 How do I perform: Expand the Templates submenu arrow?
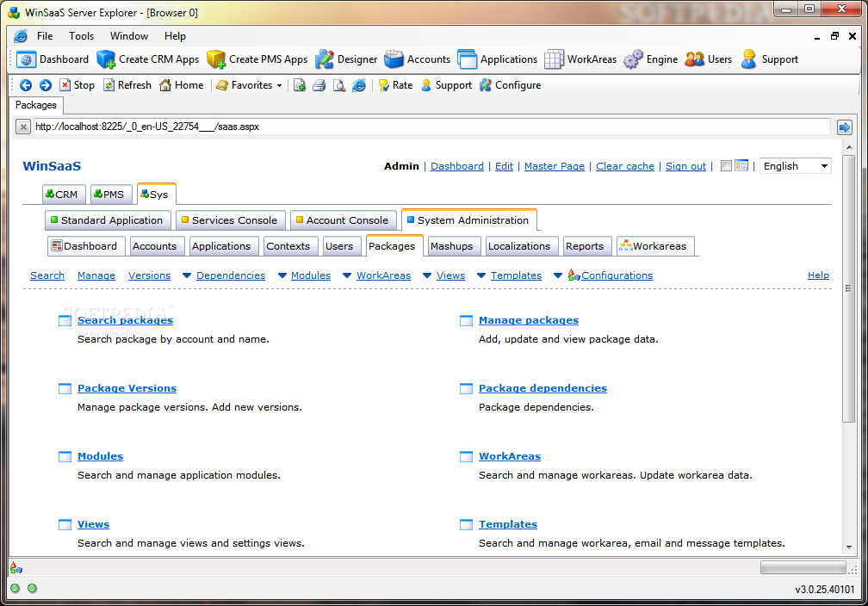coord(481,275)
